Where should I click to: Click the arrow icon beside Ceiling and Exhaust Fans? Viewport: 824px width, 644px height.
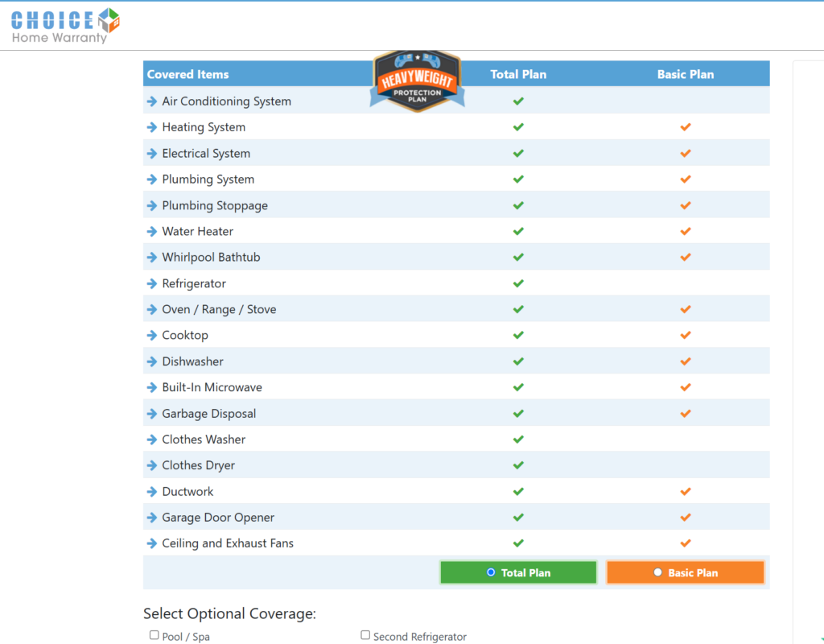(152, 543)
